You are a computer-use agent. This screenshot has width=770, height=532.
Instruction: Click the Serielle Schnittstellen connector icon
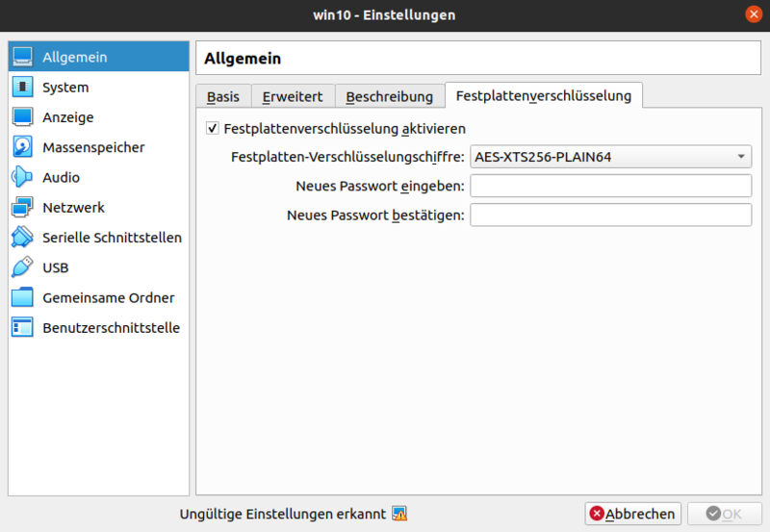pos(23,238)
